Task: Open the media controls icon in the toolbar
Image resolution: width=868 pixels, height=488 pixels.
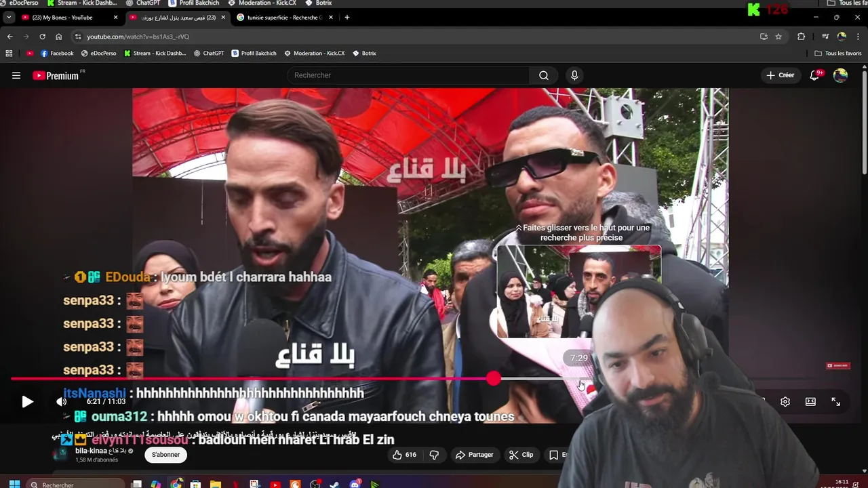Action: pos(825,37)
